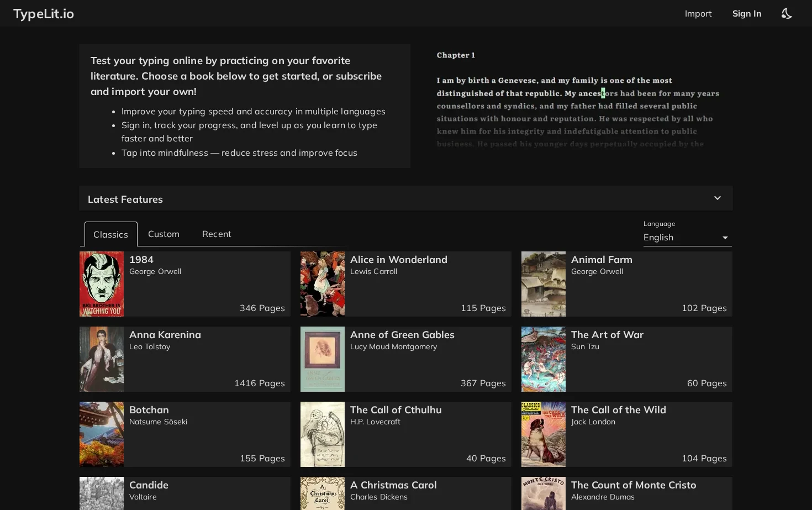Select Anne of Green Gables cover
812x510 pixels.
click(323, 359)
